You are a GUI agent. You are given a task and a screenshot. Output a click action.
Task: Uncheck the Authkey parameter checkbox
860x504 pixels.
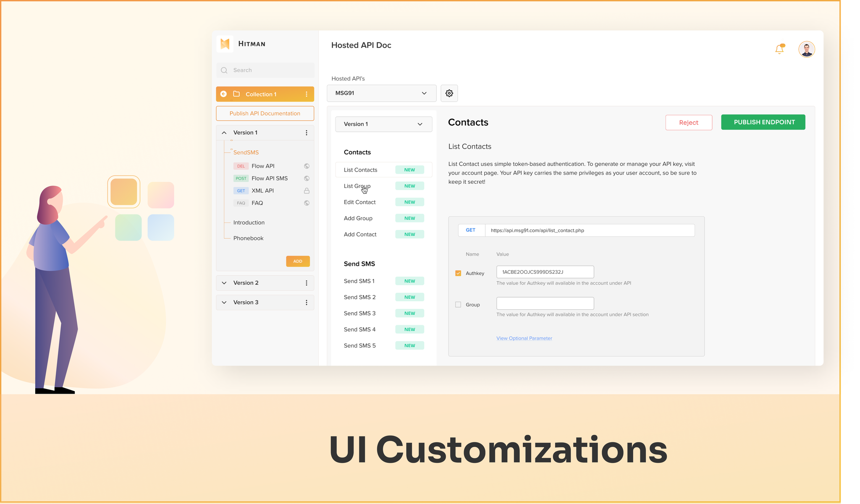pos(458,273)
